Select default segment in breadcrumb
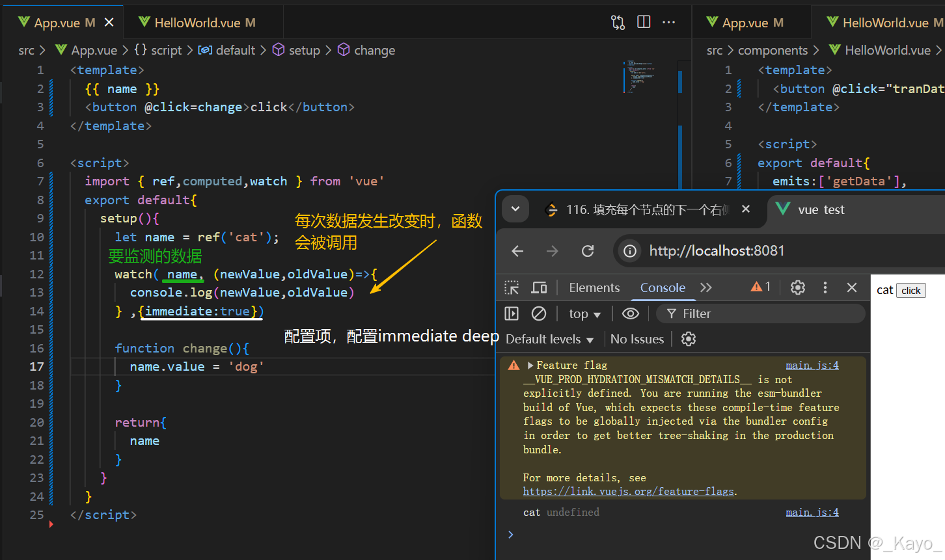 point(227,50)
